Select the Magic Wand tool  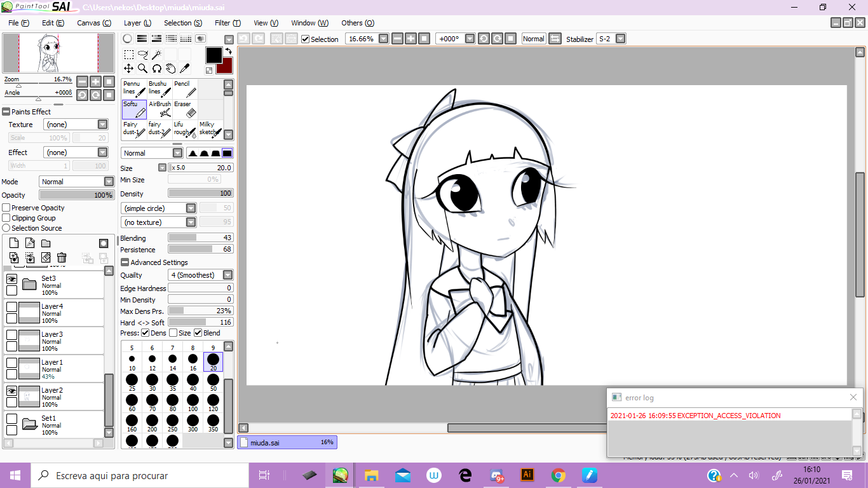click(156, 55)
